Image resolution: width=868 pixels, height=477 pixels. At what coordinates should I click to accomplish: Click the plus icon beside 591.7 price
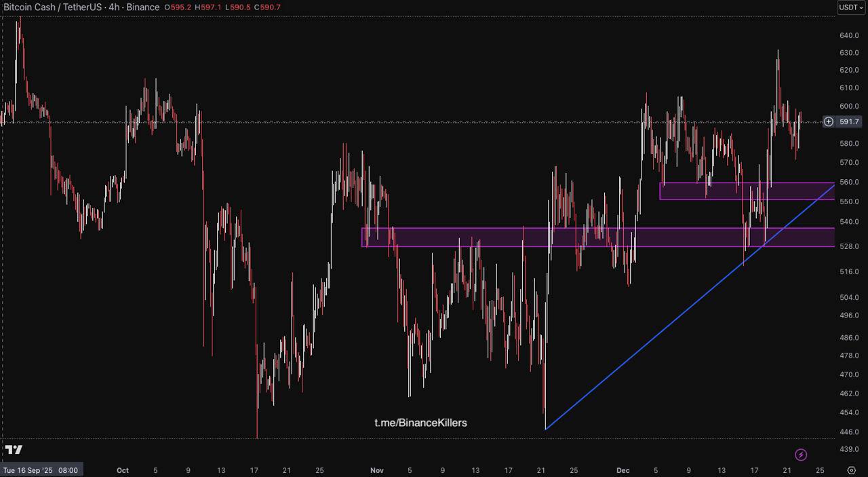(x=829, y=122)
